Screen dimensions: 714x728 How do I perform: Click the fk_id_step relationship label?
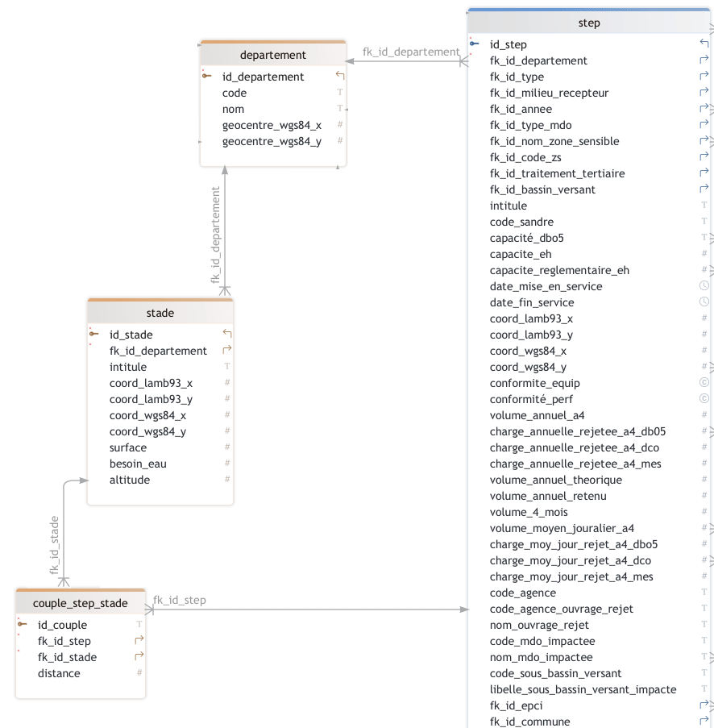coord(180,600)
